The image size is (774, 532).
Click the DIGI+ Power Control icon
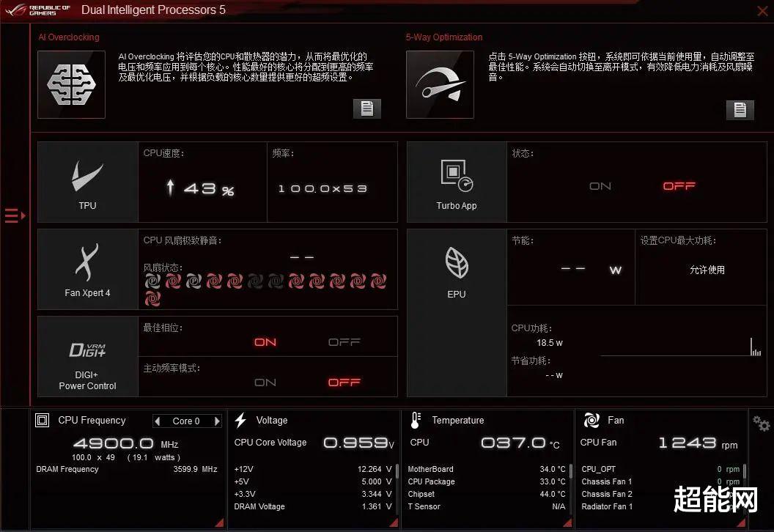coord(86,352)
